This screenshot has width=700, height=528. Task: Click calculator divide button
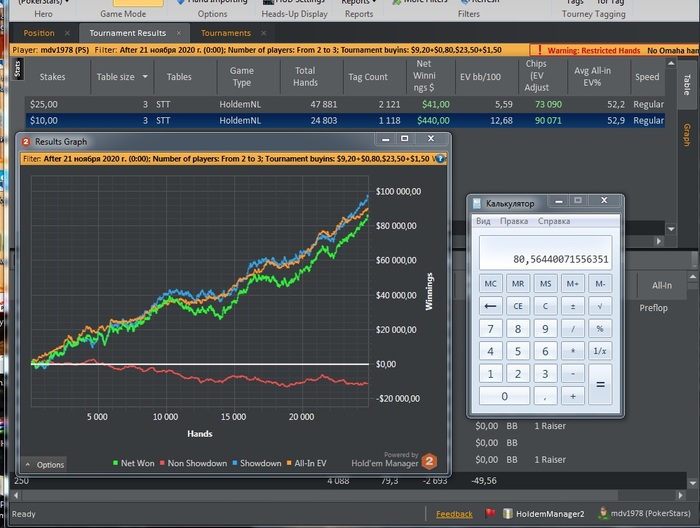click(573, 328)
